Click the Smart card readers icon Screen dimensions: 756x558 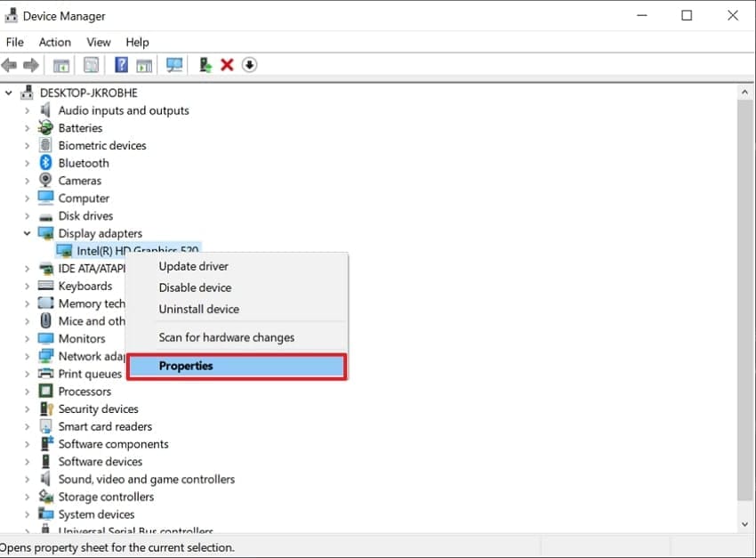point(45,426)
